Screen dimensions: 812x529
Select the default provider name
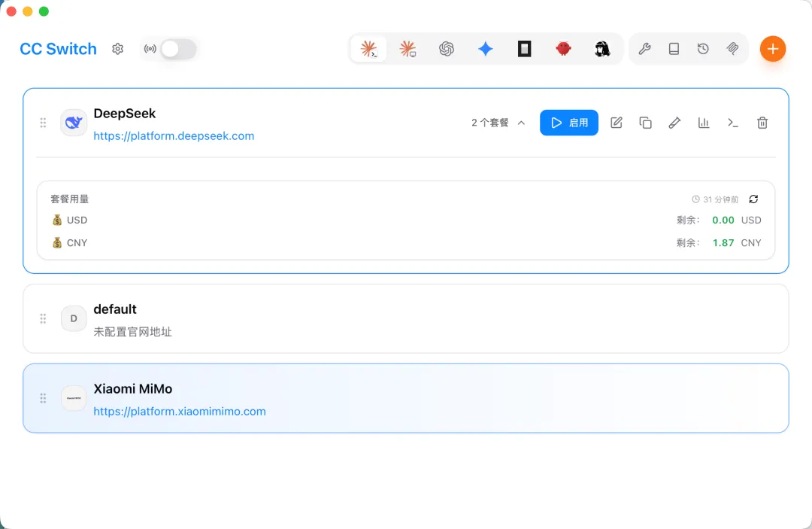[115, 309]
